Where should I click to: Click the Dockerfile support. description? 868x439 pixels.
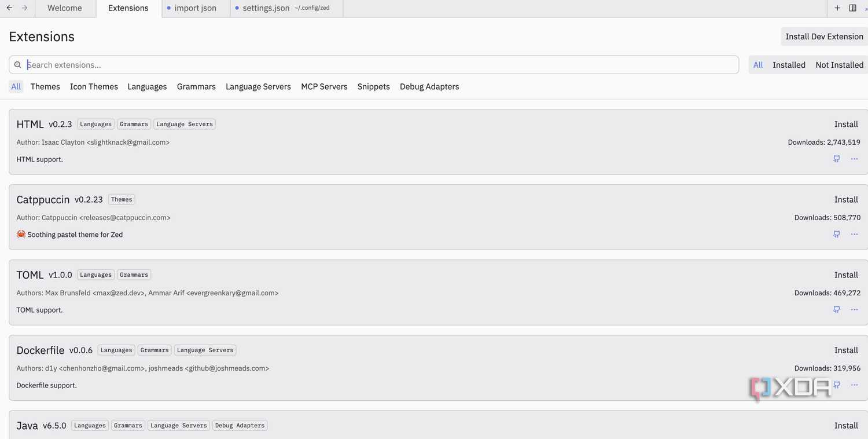(x=46, y=385)
